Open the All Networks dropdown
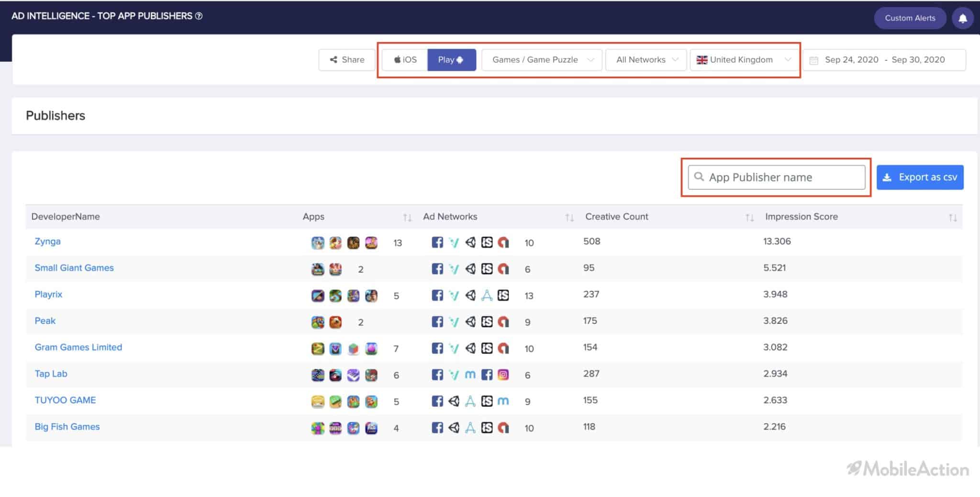Screen dimensions: 980x497 (646, 60)
